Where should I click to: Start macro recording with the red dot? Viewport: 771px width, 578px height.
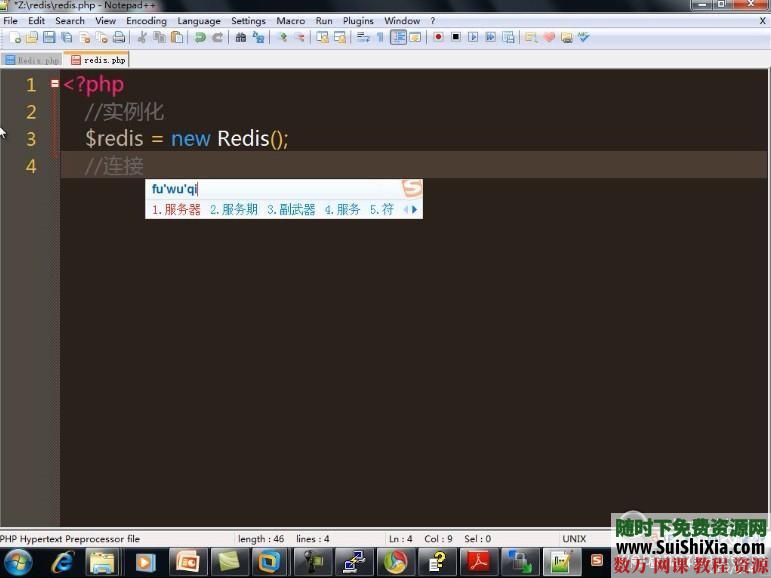[438, 37]
